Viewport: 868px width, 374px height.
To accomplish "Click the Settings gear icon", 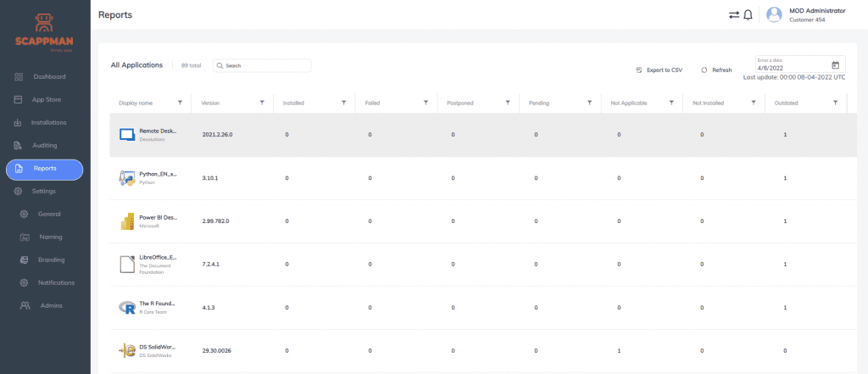I will 18,191.
